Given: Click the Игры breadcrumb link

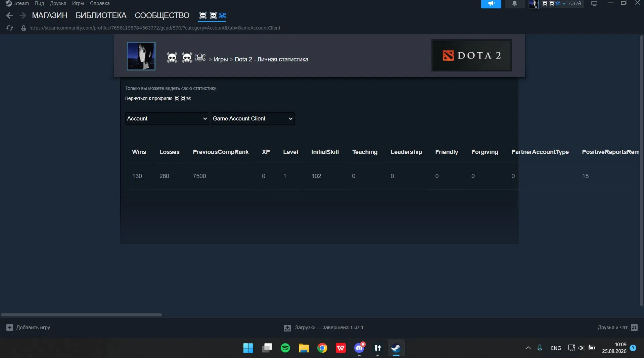Looking at the screenshot, I should tap(221, 59).
